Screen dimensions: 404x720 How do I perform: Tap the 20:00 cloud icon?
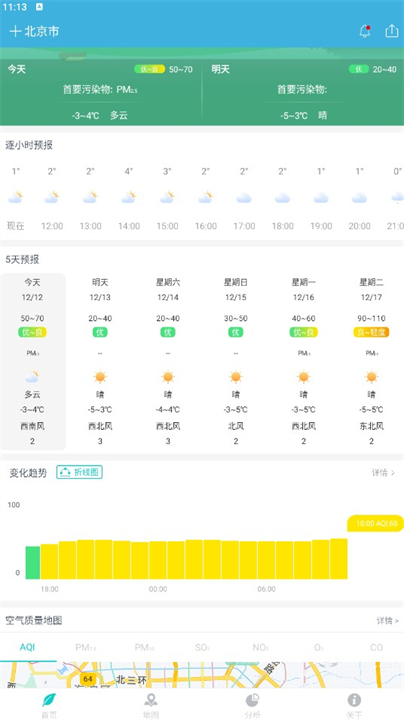click(359, 198)
